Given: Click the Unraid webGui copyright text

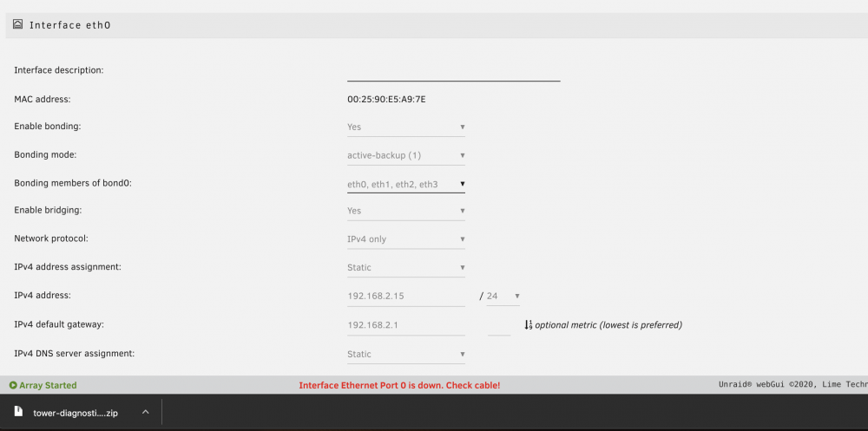Looking at the screenshot, I should click(792, 385).
